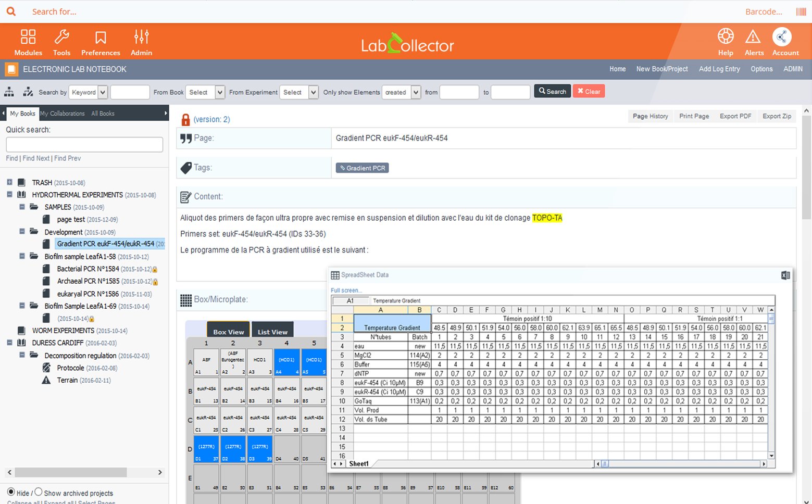Open Page History
Image resolution: width=812 pixels, height=504 pixels.
(651, 116)
